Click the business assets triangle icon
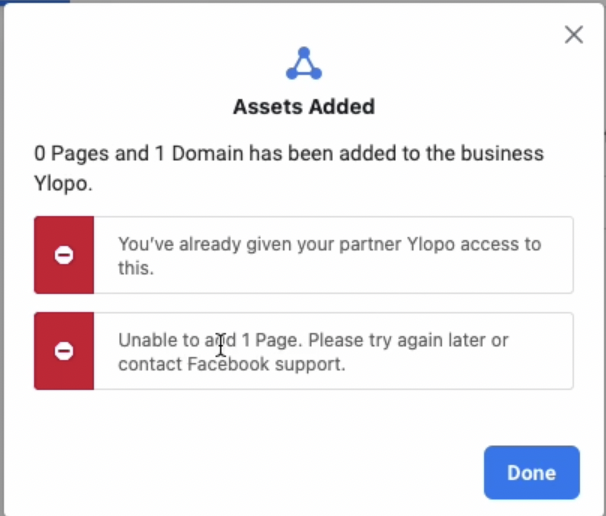The height and width of the screenshot is (516, 606). [304, 64]
